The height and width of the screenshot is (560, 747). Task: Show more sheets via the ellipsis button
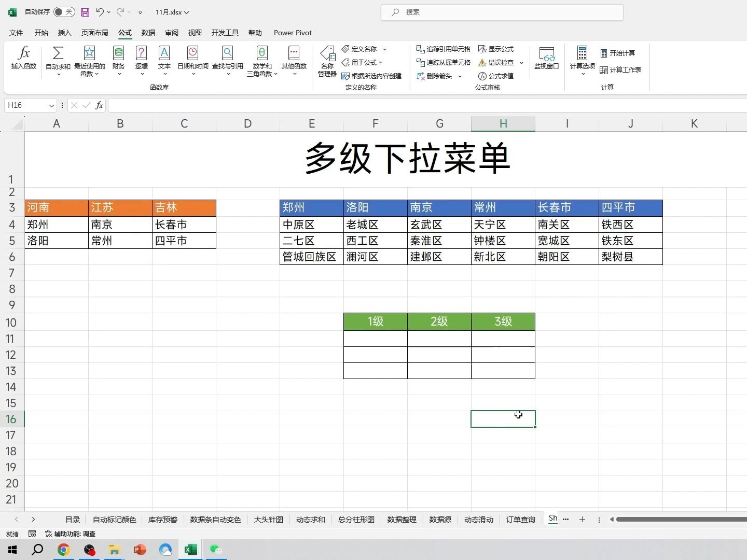click(566, 519)
